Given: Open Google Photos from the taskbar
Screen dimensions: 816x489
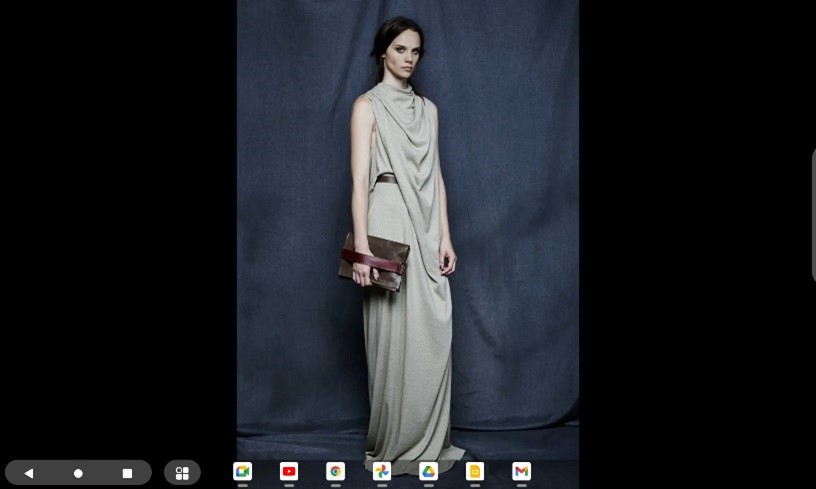Looking at the screenshot, I should [x=381, y=471].
